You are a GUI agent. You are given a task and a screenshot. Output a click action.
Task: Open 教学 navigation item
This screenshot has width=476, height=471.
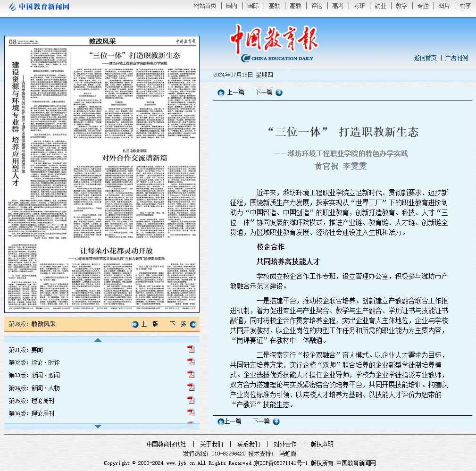[x=401, y=6]
